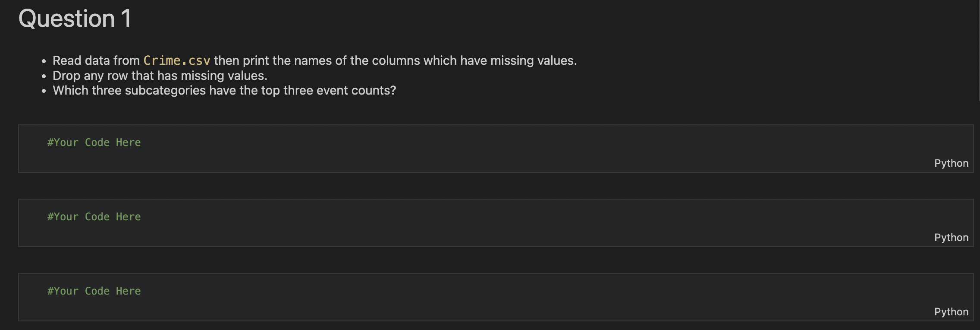The width and height of the screenshot is (980, 330).
Task: Open the Python language picker on the second code cell
Action: pyautogui.click(x=951, y=238)
